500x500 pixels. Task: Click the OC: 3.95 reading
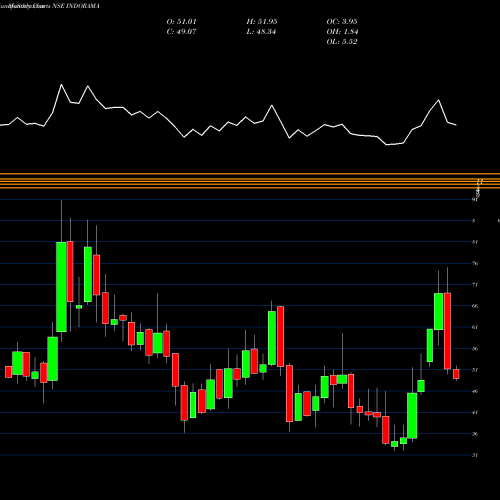coord(342,22)
